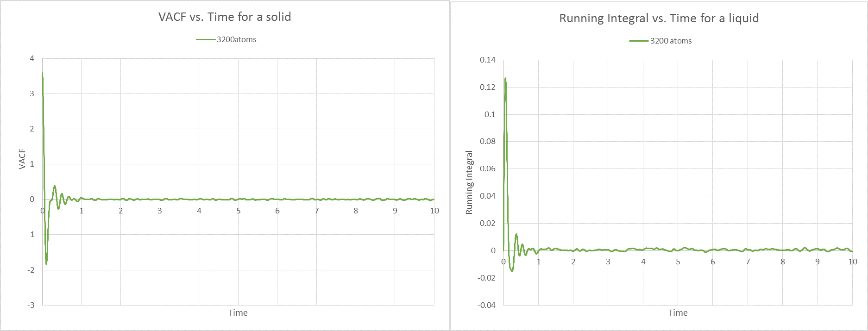Select the "Running Integral vs. Time for a liquid" title

coord(659,19)
